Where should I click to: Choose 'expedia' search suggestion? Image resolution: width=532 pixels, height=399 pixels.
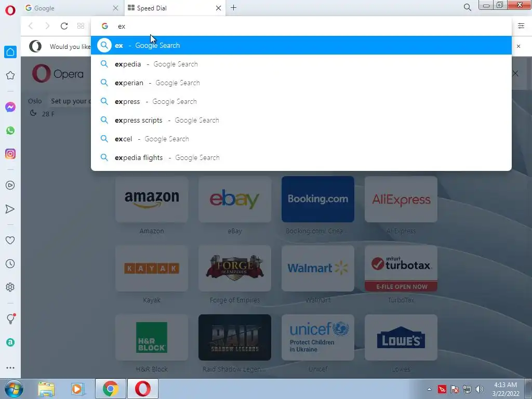click(301, 64)
